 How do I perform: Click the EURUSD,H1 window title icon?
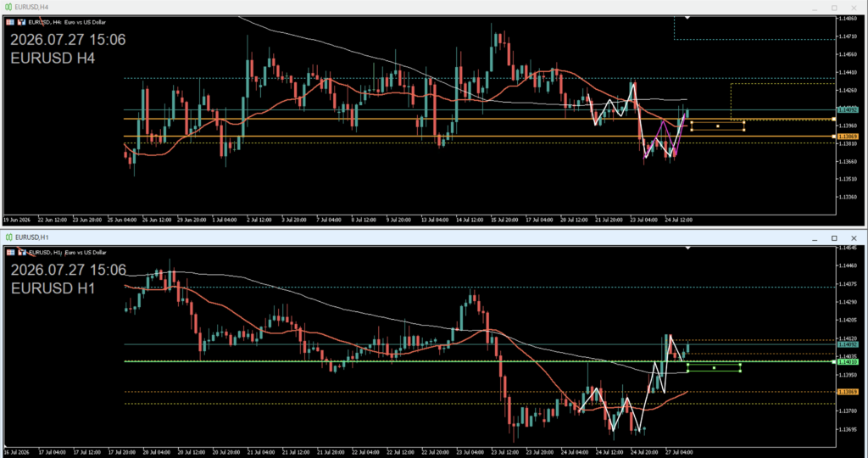8,237
